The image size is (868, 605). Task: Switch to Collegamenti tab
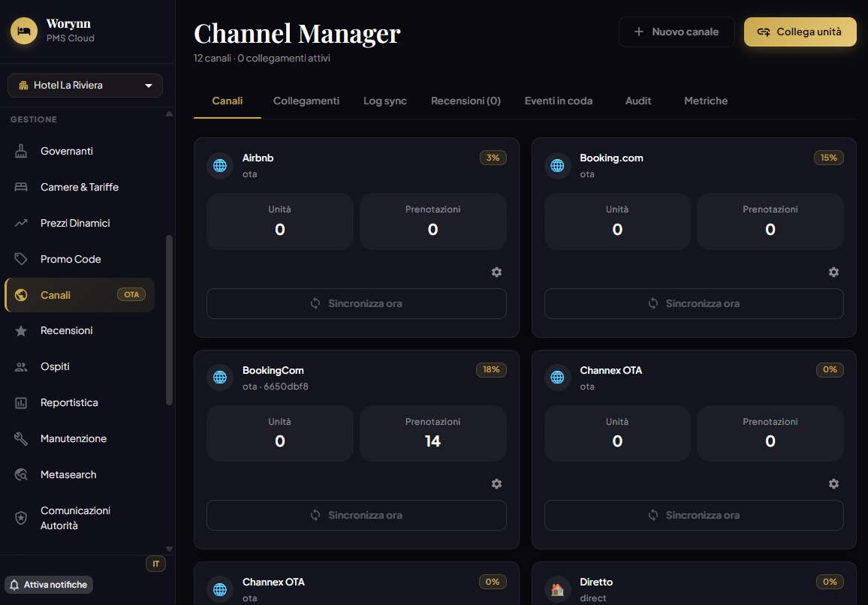click(x=306, y=101)
